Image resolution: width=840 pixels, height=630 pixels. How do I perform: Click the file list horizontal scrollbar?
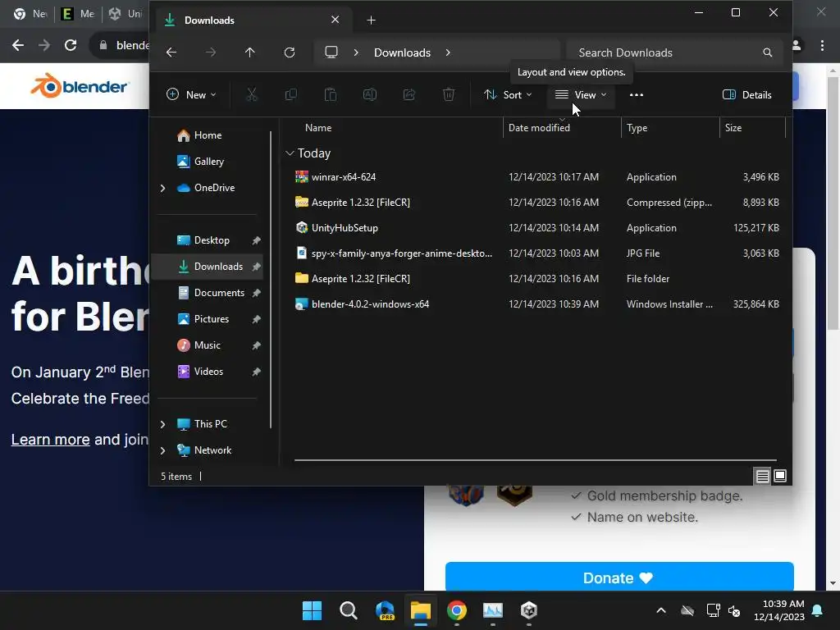click(535, 459)
